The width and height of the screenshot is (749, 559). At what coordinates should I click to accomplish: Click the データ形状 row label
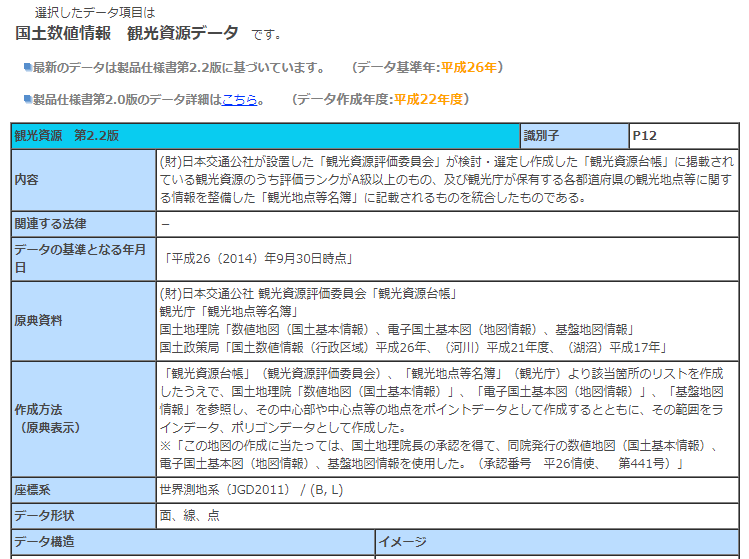click(84, 516)
